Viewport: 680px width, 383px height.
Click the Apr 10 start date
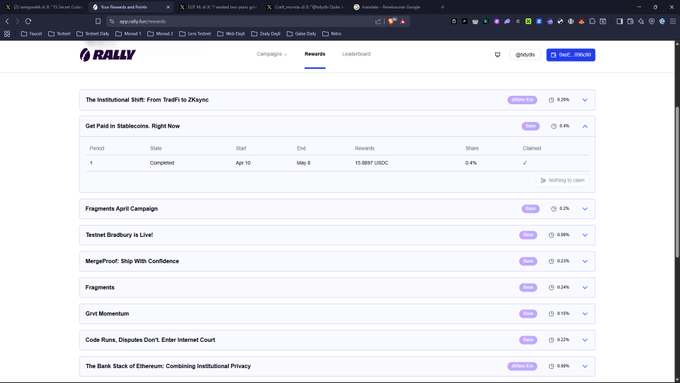(243, 163)
